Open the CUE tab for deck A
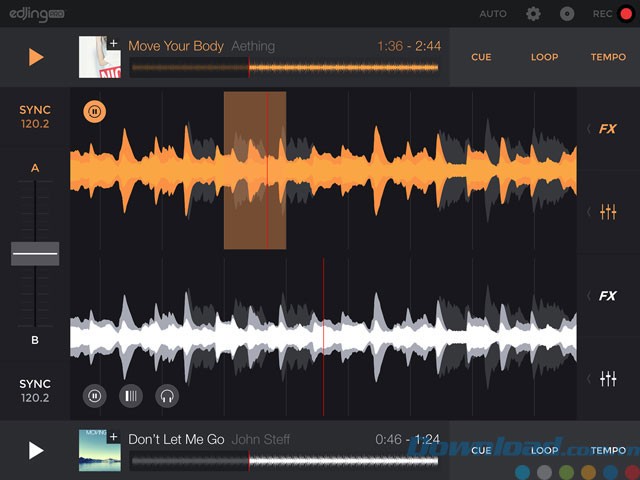Viewport: 640px width, 480px height. pyautogui.click(x=481, y=57)
